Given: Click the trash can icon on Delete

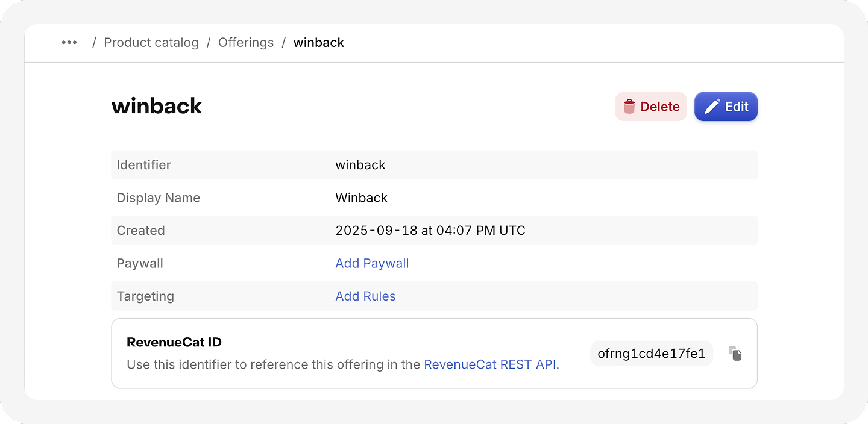Looking at the screenshot, I should 629,107.
